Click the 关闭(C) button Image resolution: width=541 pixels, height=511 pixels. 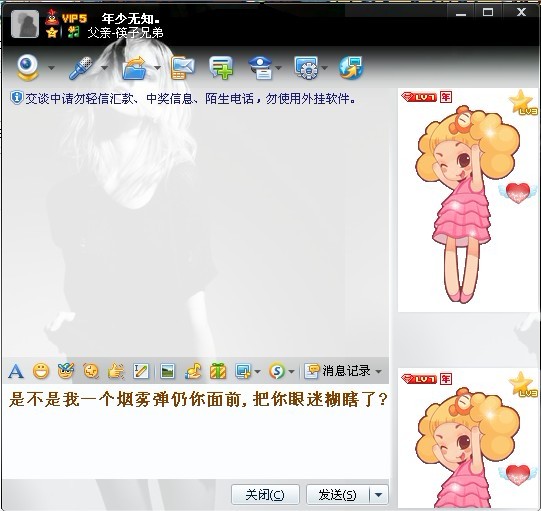(x=265, y=495)
